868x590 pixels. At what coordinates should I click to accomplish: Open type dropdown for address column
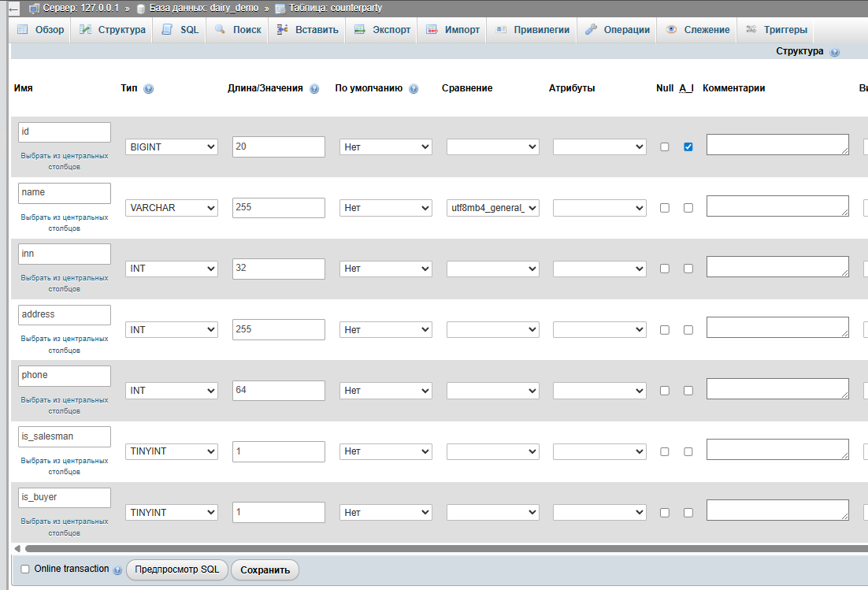click(x=171, y=329)
